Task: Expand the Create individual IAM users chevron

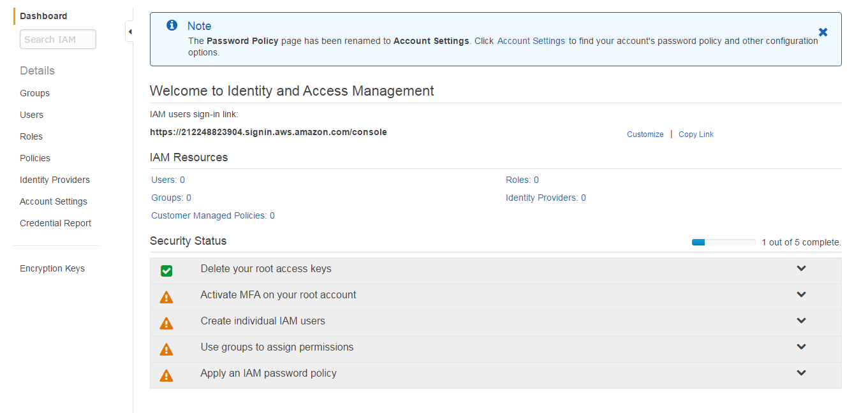Action: click(x=802, y=321)
